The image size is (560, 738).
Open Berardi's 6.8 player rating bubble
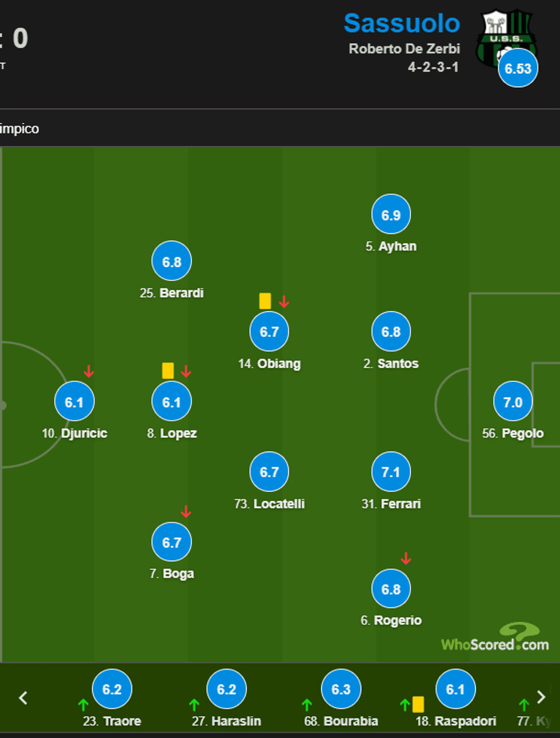pyautogui.click(x=171, y=262)
